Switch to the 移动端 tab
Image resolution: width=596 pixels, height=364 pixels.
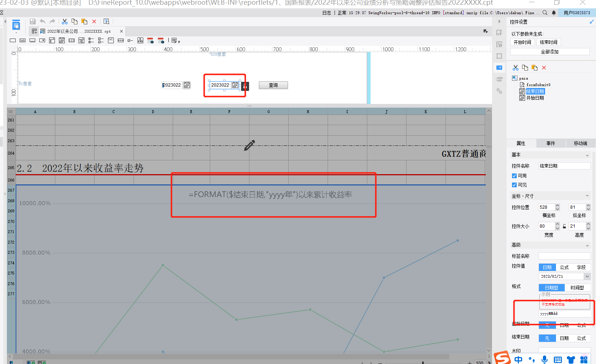581,143
